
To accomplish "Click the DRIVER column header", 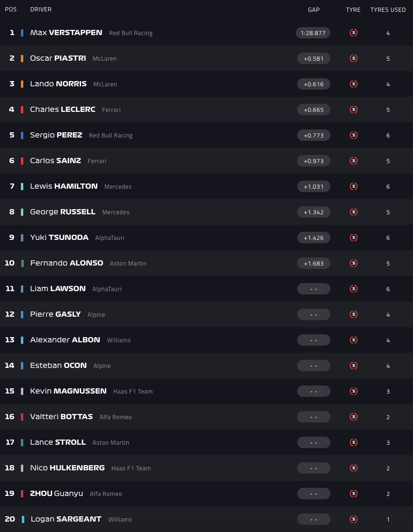I will pos(41,9).
